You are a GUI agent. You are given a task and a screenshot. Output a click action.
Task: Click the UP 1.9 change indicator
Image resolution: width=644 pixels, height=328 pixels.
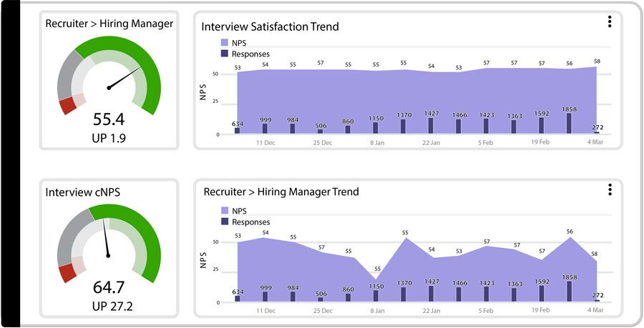(109, 138)
